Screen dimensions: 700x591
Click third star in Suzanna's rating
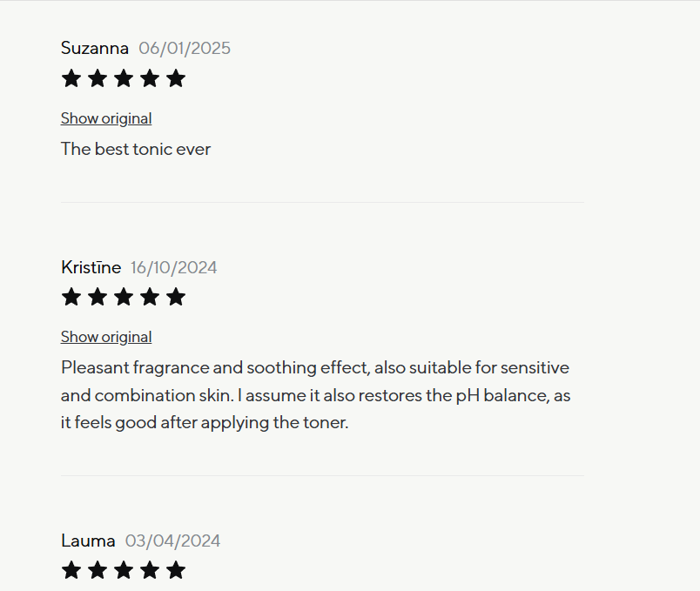pos(124,79)
